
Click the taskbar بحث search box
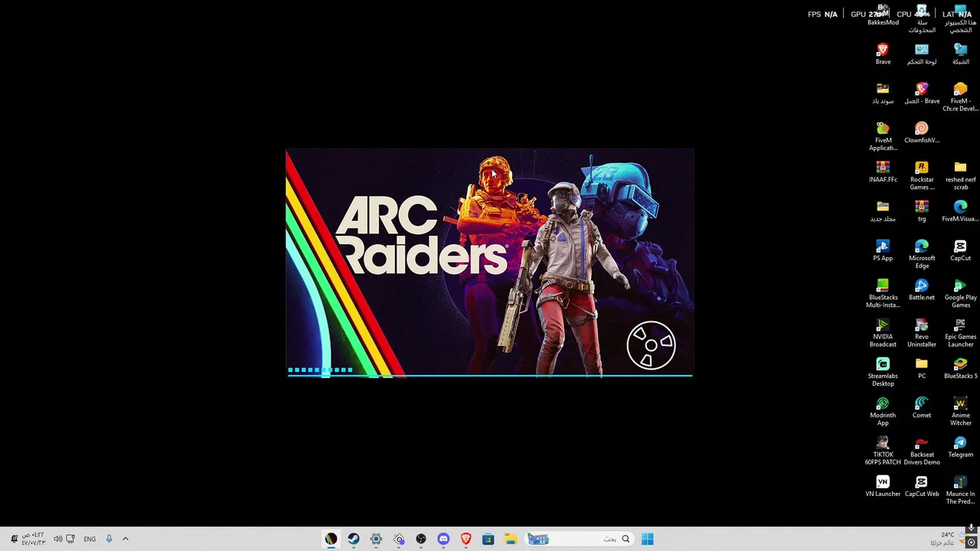579,539
